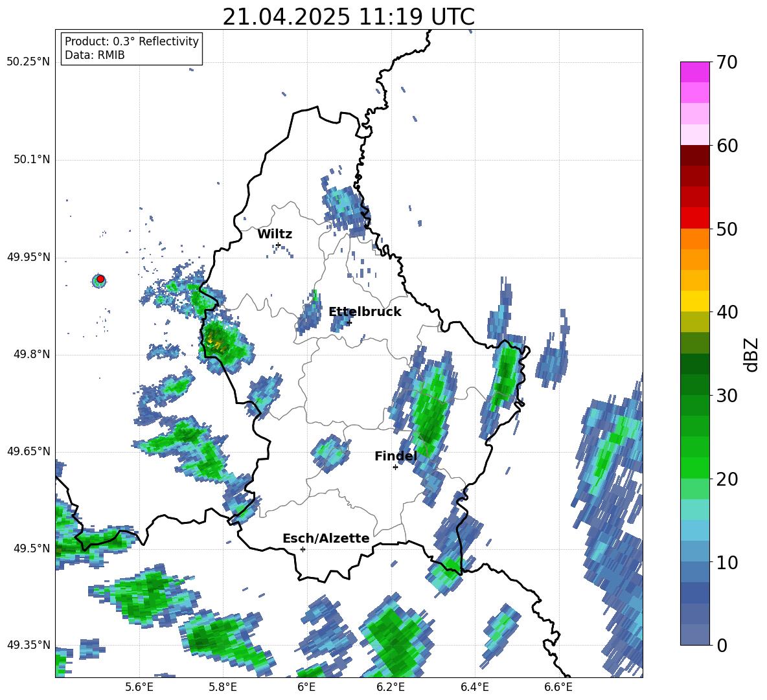Click the Esch/Alzette city label
Viewport: 767px width, 700px height.
[x=326, y=538]
